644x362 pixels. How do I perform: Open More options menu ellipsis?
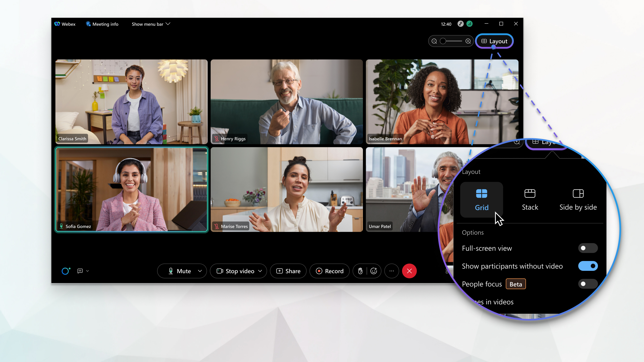coord(392,271)
